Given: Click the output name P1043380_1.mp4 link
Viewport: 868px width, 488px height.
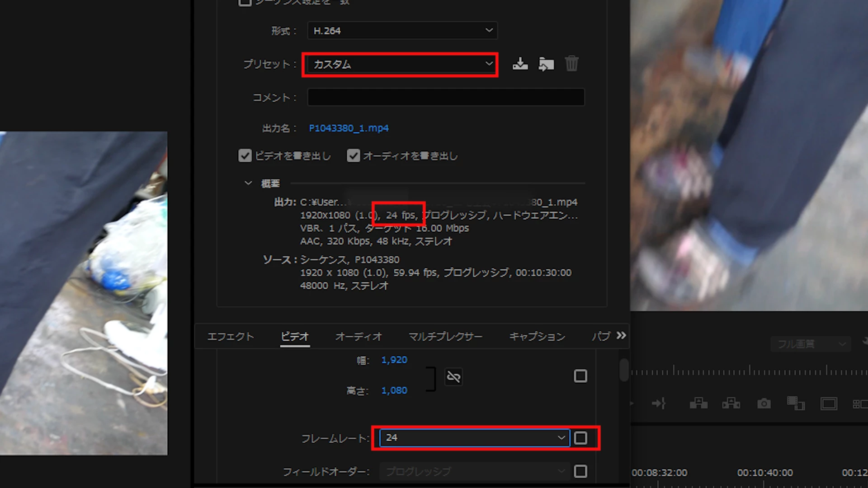Looking at the screenshot, I should (x=349, y=128).
